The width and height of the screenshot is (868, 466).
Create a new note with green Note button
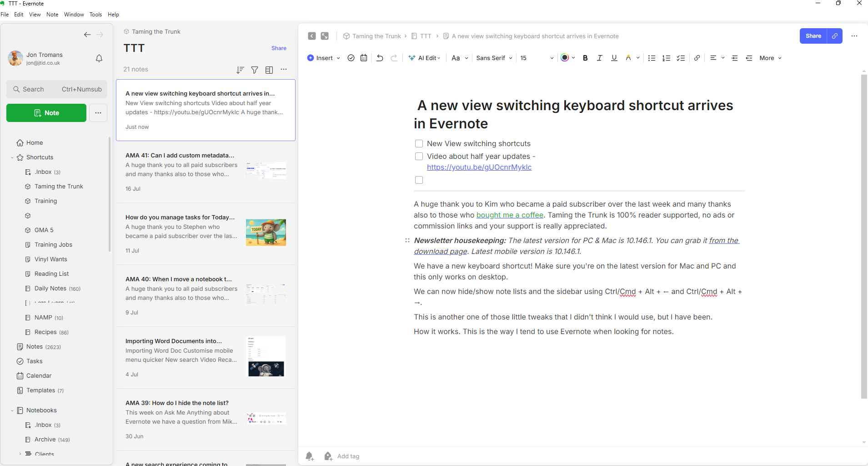pos(46,113)
